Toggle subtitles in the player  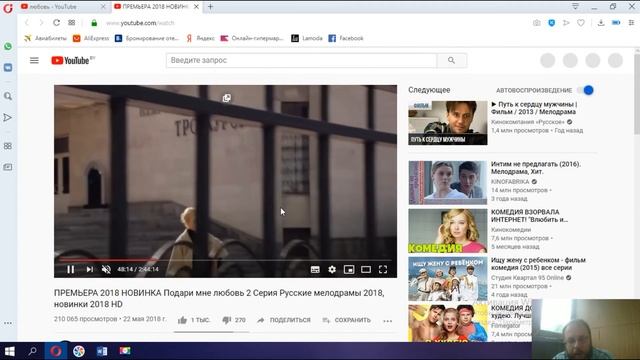coord(315,269)
